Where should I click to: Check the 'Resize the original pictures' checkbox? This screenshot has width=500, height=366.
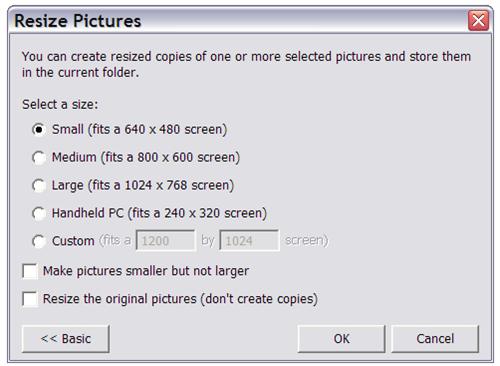click(30, 299)
